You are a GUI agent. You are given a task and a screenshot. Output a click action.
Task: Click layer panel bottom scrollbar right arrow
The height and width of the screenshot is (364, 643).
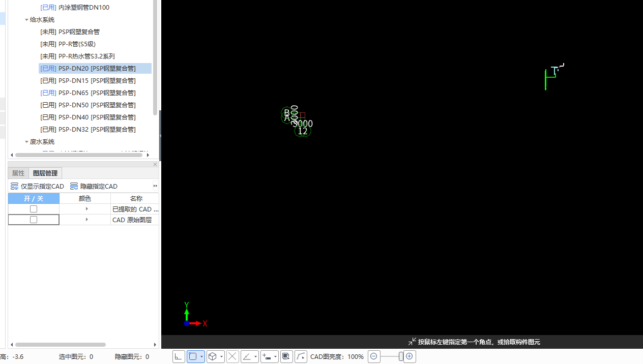[155, 345]
